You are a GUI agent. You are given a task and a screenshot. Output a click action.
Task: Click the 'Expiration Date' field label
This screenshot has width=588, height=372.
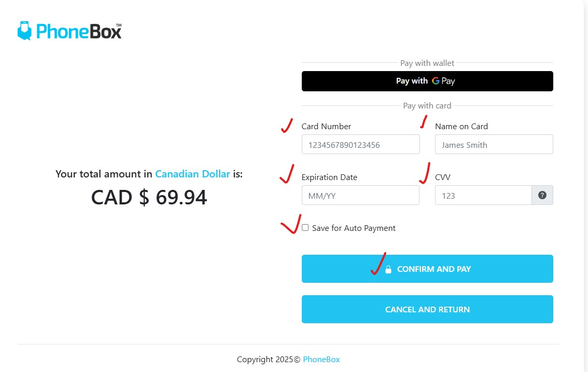(x=329, y=177)
